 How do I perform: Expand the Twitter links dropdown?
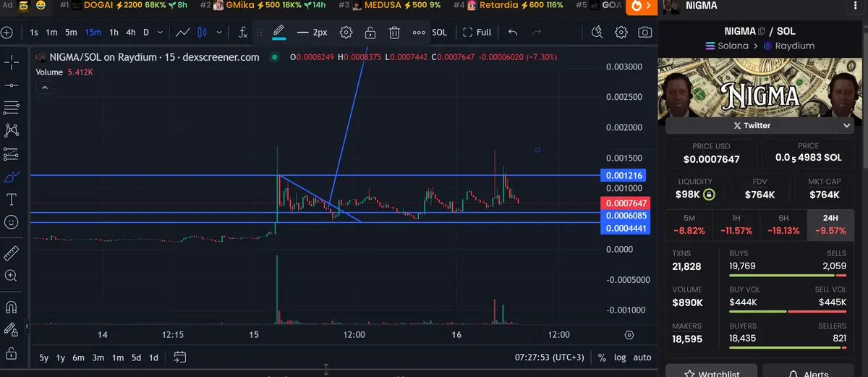[x=847, y=125]
